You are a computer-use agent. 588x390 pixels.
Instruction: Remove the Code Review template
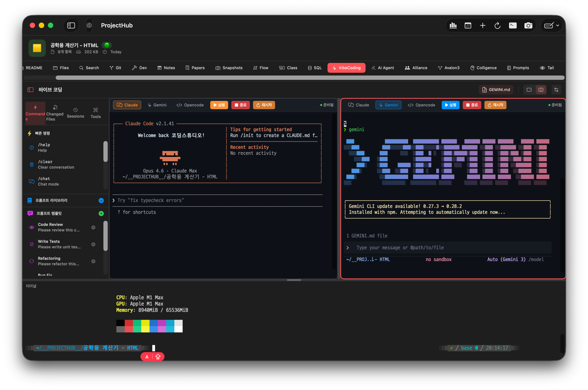93,227
